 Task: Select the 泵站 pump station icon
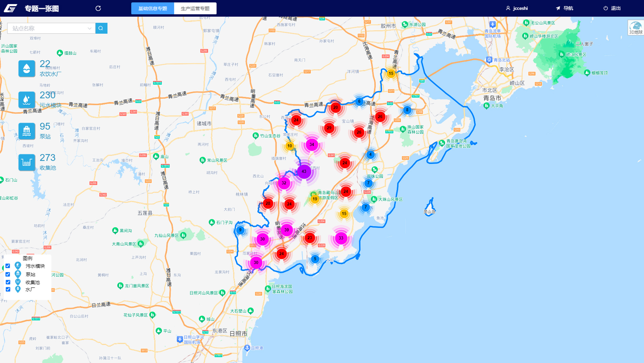[x=27, y=131]
